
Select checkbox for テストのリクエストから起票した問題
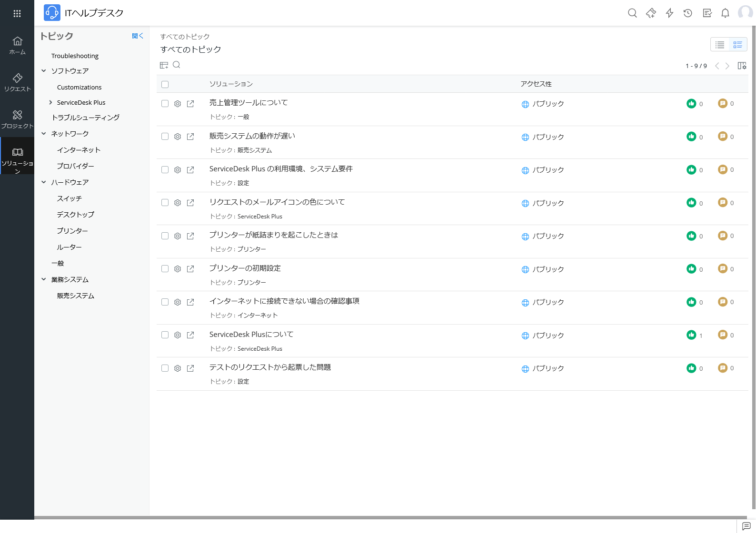point(165,368)
